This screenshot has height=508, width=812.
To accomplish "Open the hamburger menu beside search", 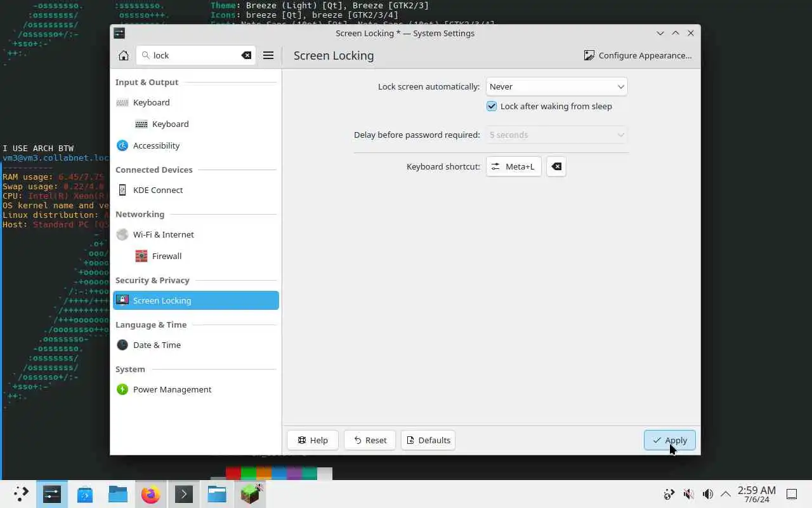I will (268, 55).
